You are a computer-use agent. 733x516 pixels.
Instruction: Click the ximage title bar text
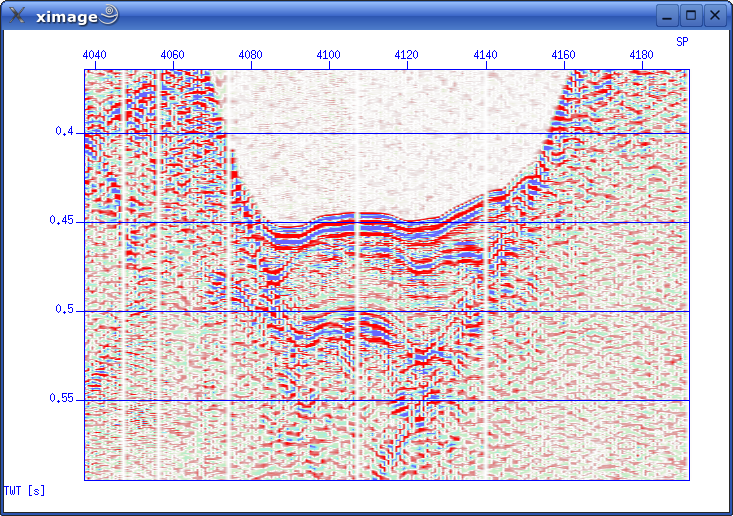67,16
